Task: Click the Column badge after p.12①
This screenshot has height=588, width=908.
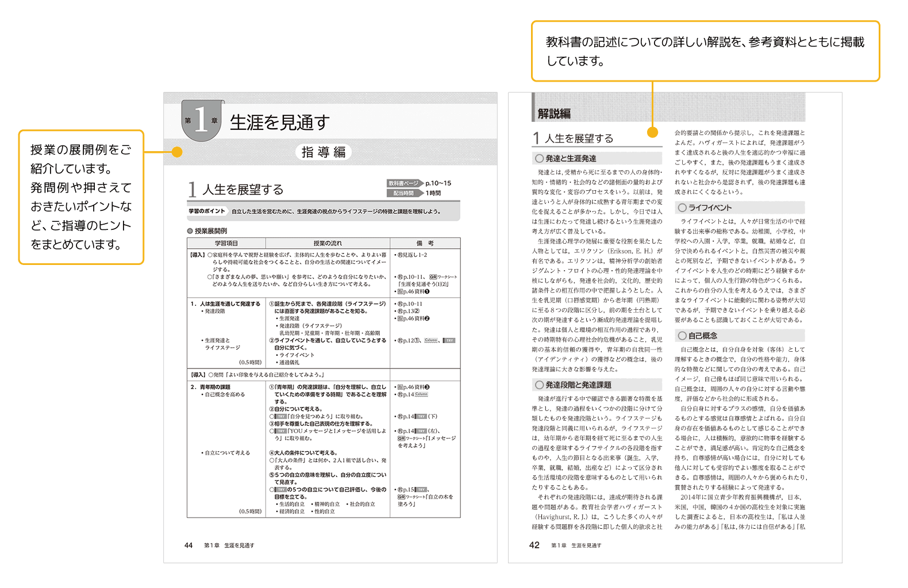Action: coord(431,340)
